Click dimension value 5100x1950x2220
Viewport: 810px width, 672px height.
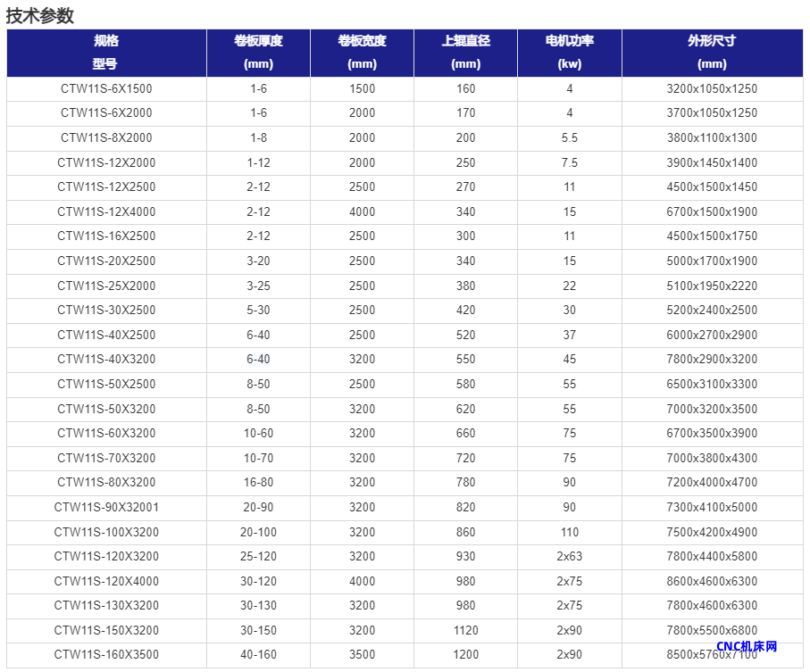712,286
